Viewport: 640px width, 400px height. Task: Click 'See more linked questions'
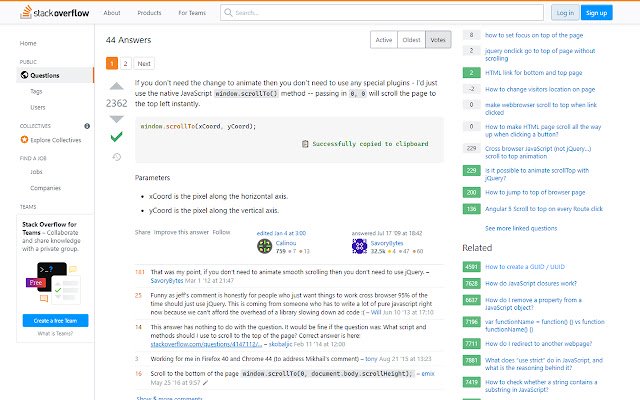tap(521, 228)
